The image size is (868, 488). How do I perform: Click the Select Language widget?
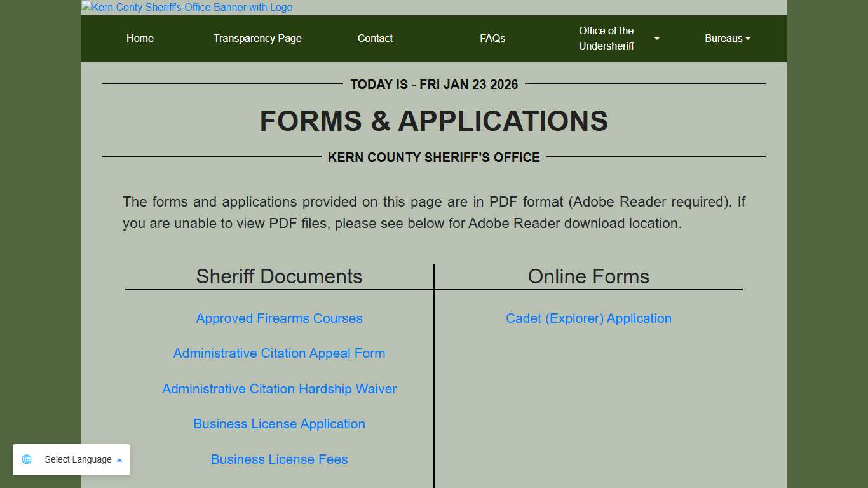point(72,459)
